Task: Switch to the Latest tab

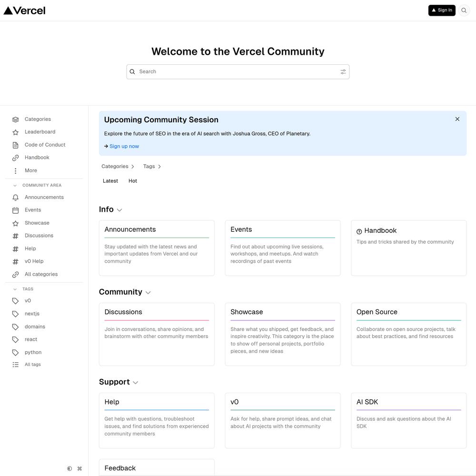Action: pos(110,181)
